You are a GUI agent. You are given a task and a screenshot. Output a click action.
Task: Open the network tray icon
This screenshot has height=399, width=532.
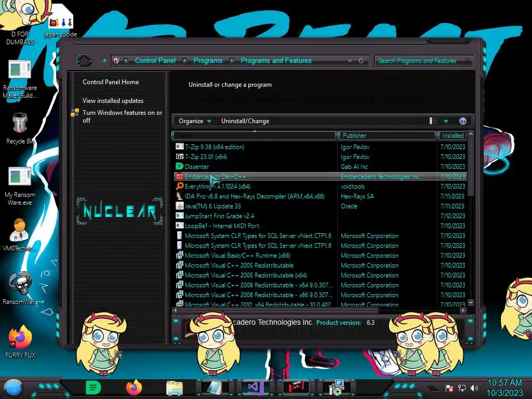click(462, 388)
